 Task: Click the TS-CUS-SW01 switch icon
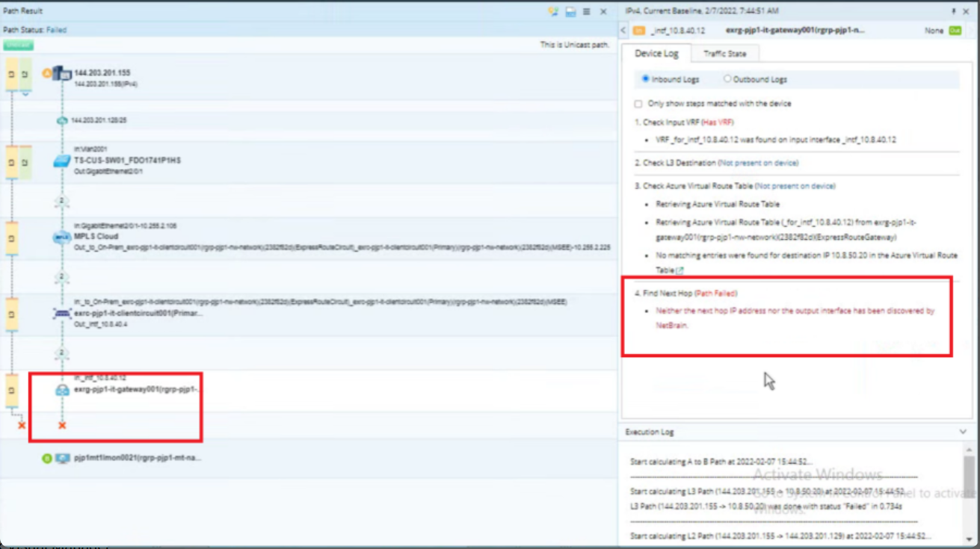coord(62,161)
